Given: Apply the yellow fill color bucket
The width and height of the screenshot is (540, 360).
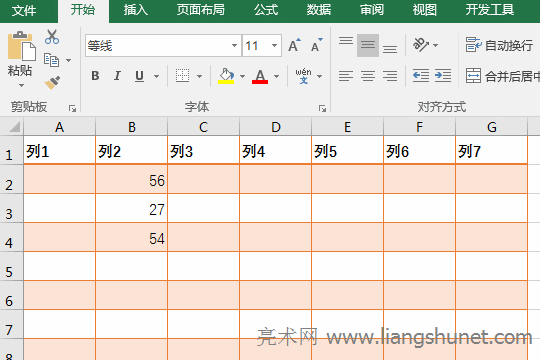Looking at the screenshot, I should click(226, 76).
